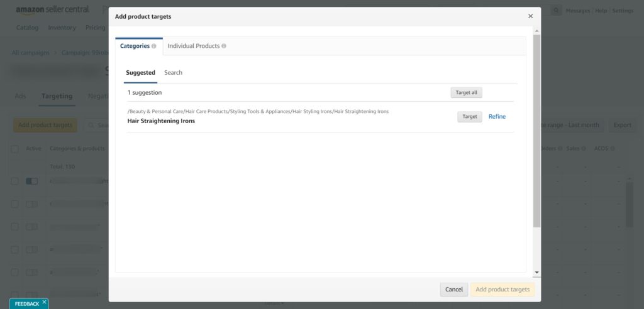
Task: Open info icon beside Categories tab
Action: pos(153,46)
